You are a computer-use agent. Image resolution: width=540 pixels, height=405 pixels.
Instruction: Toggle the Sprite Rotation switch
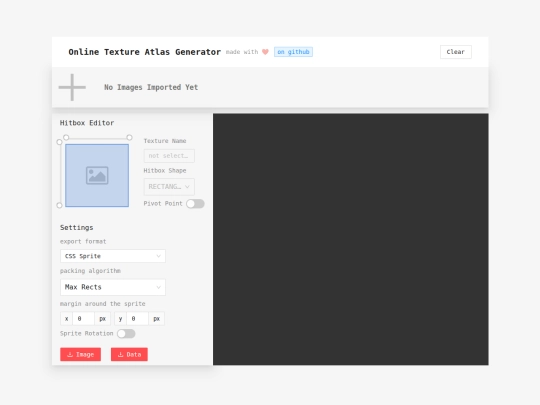point(126,334)
